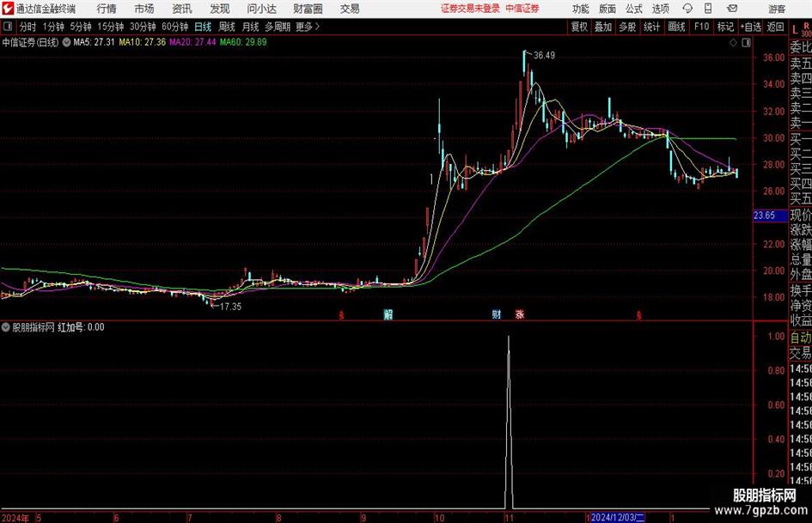The height and width of the screenshot is (523, 812).
Task: Click the MA60: 29.89 label
Action: (243, 42)
